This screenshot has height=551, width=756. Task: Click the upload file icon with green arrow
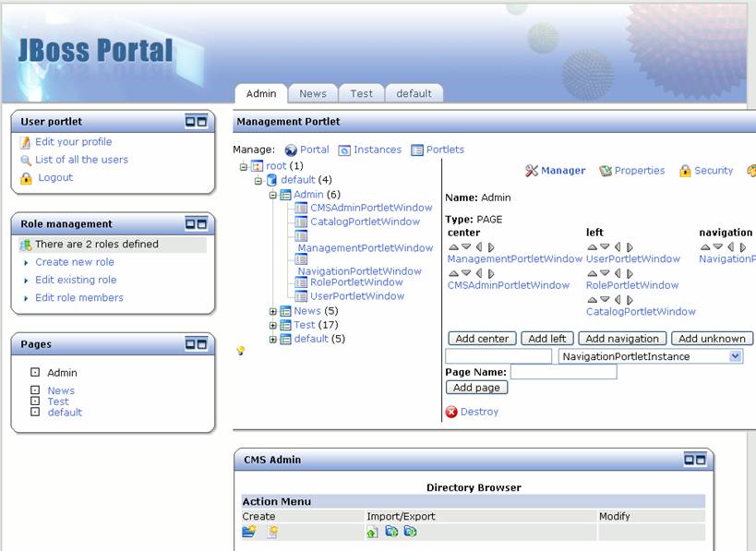click(372, 532)
